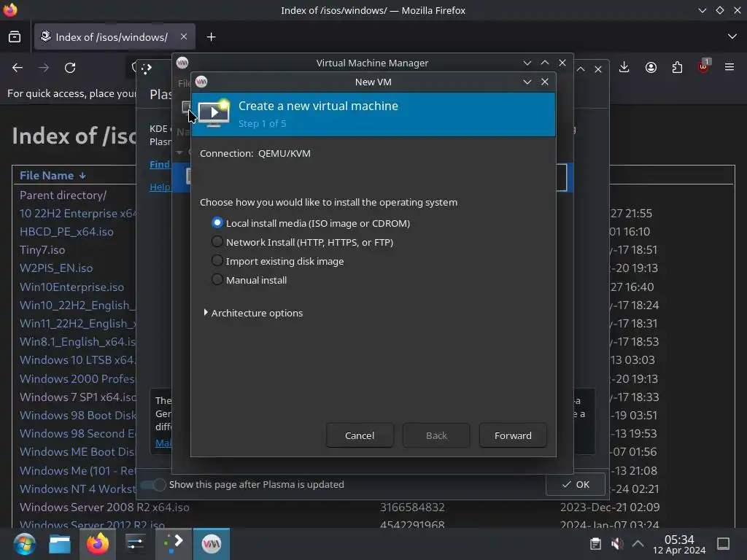This screenshot has width=747, height=560.
Task: Maximize Virtual Machine Manager window
Action: [544, 63]
